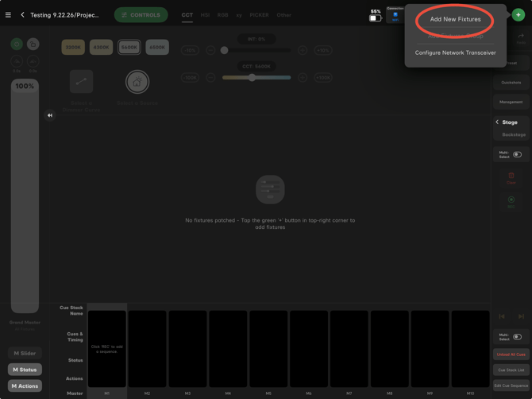This screenshot has height=399, width=532.
Task: Choose Add New Fixtures
Action: pos(455,19)
